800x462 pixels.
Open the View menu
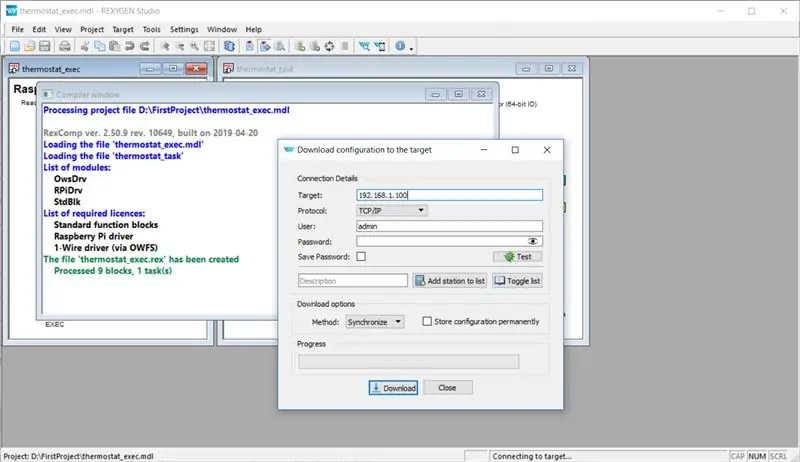pos(63,30)
